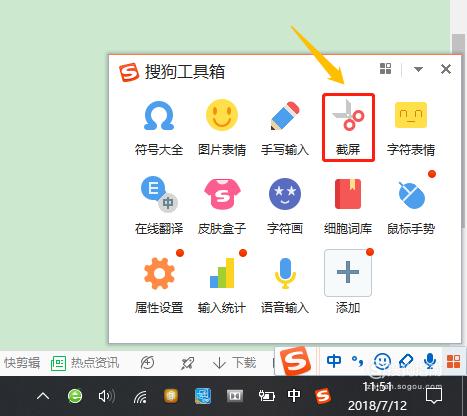Screen dimensions: 467x416
Task: Launch the 手写输入 handwriting tool
Action: pyautogui.click(x=285, y=128)
